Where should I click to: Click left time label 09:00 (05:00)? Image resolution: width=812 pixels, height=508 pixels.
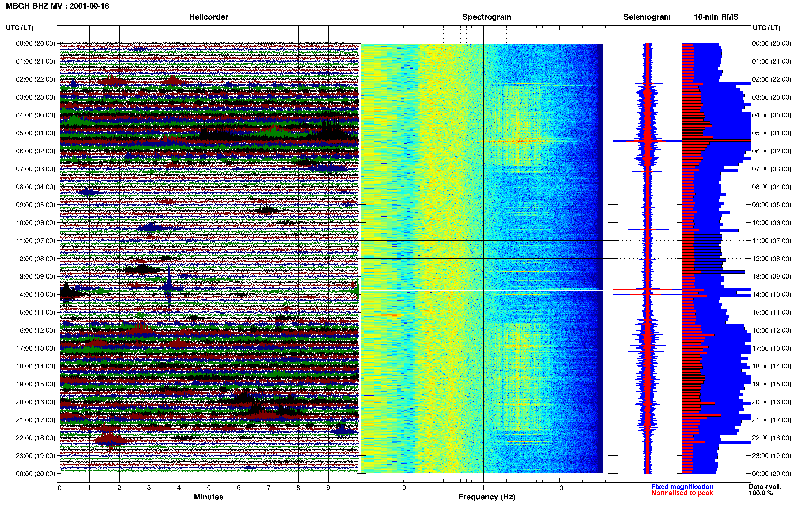click(36, 205)
